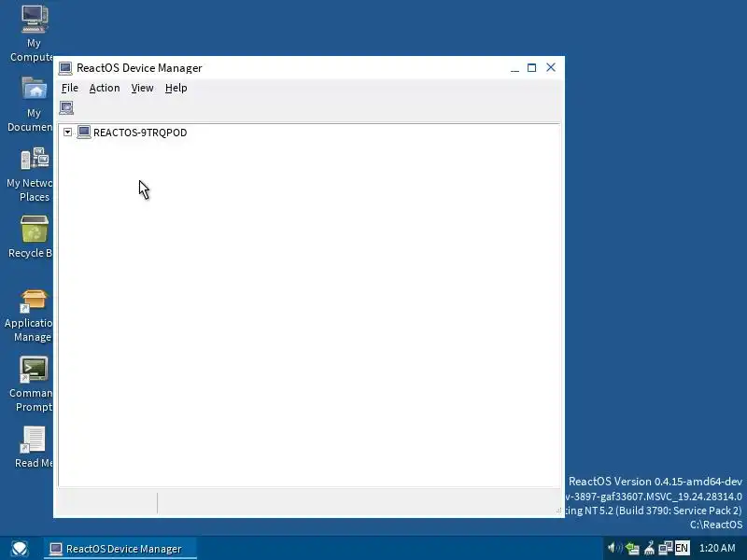747x560 pixels.
Task: Click the safely remove hardware tray icon
Action: 633,549
